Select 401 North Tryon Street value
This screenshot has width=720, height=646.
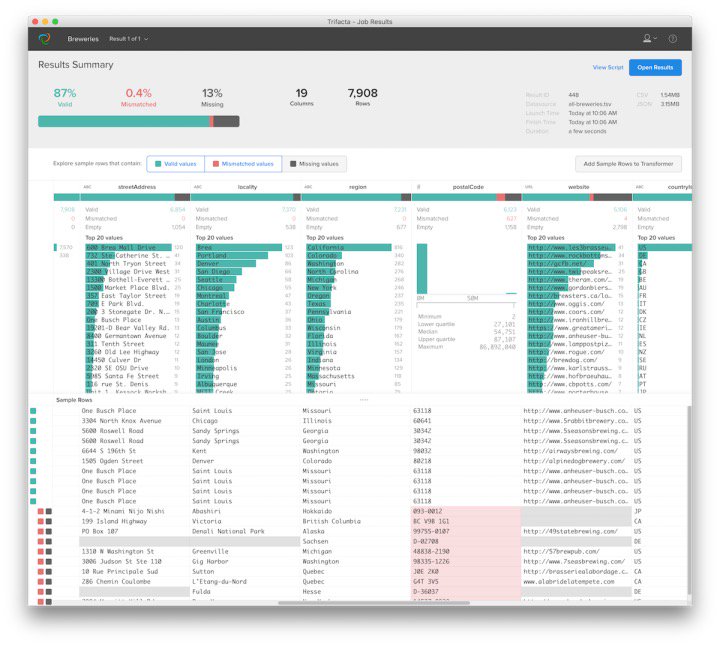(126, 264)
